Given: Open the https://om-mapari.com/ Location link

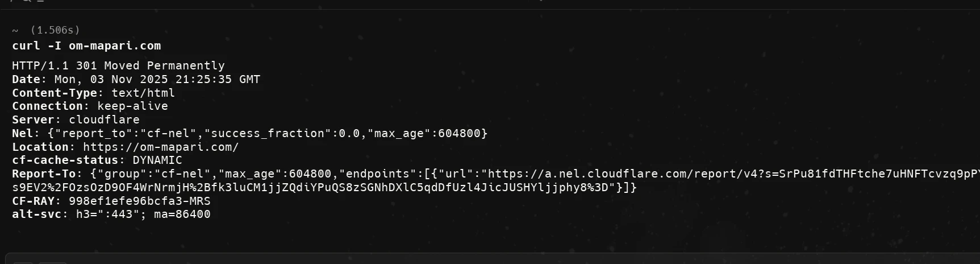Looking at the screenshot, I should click(161, 147).
